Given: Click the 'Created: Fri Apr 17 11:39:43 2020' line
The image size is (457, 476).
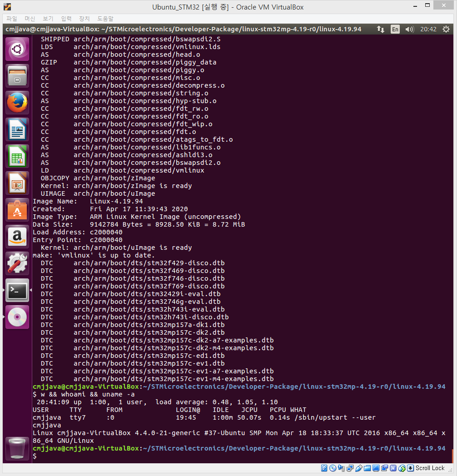Looking at the screenshot, I should [110, 209].
